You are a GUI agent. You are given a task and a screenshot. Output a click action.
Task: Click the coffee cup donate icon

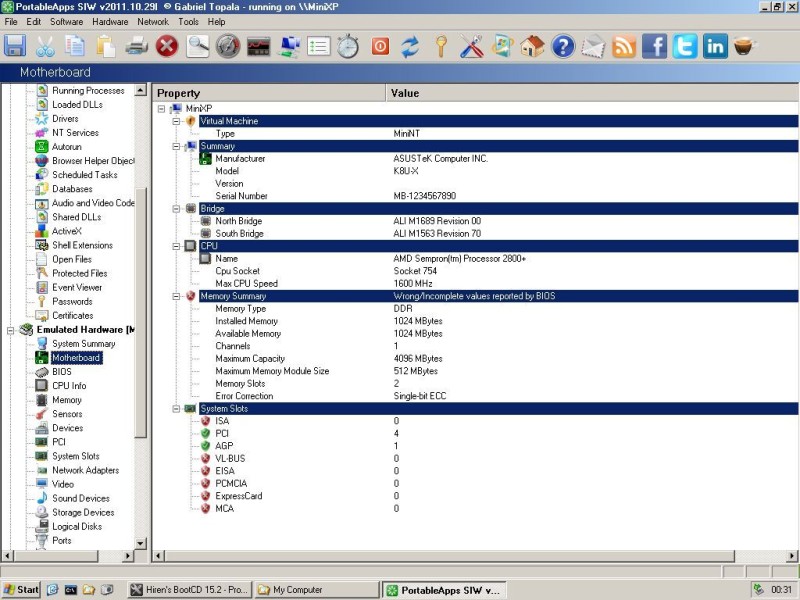744,46
